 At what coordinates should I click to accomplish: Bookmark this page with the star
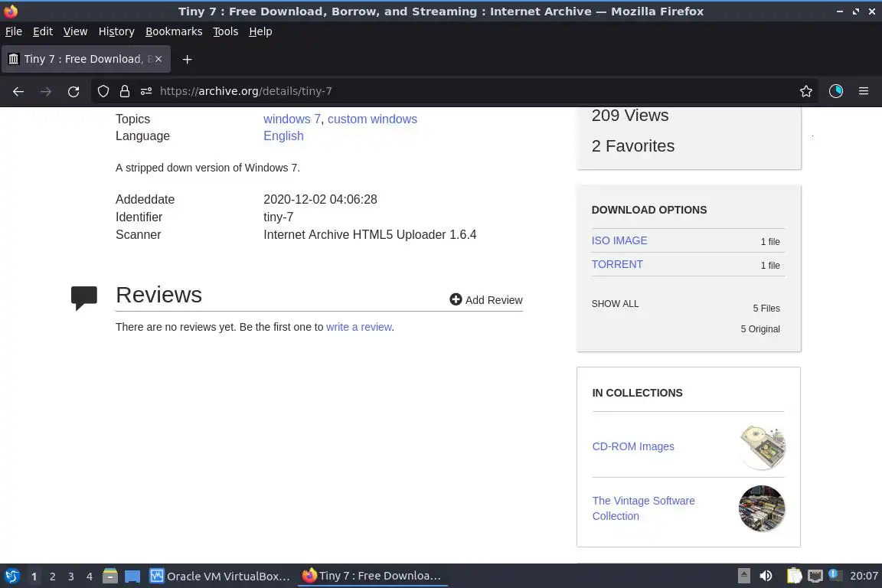click(x=805, y=91)
